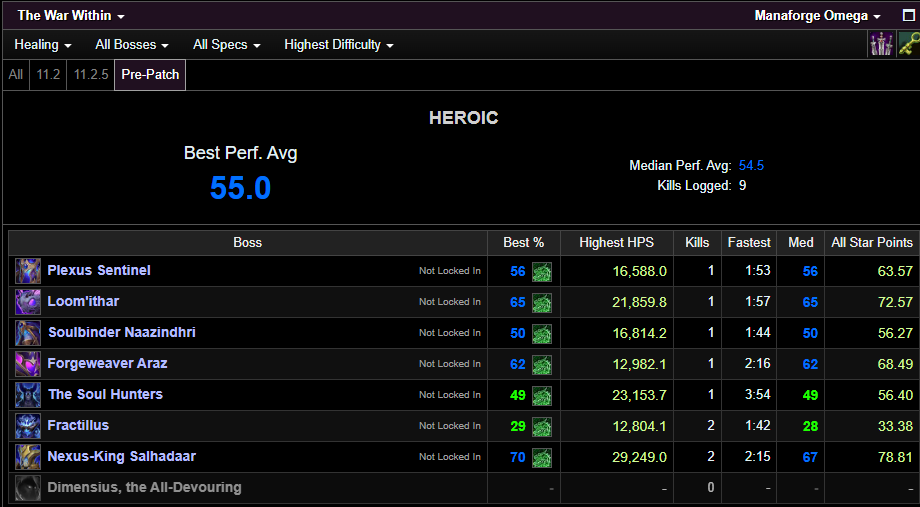
Task: Switch to the raids zone icon
Action: click(x=880, y=44)
